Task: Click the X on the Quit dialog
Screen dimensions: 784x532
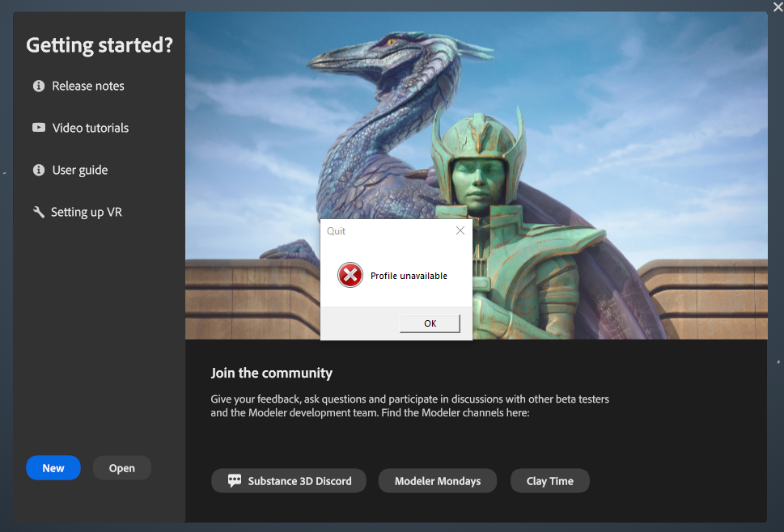Action: (x=460, y=230)
